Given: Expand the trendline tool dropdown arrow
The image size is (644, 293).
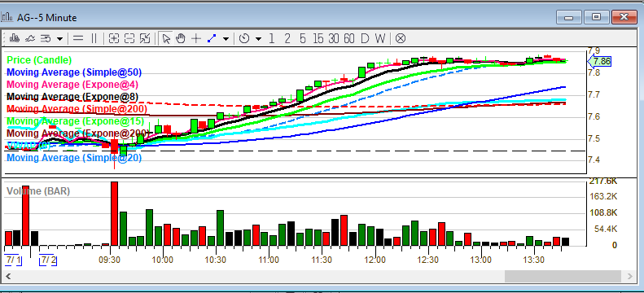Looking at the screenshot, I should 226,39.
